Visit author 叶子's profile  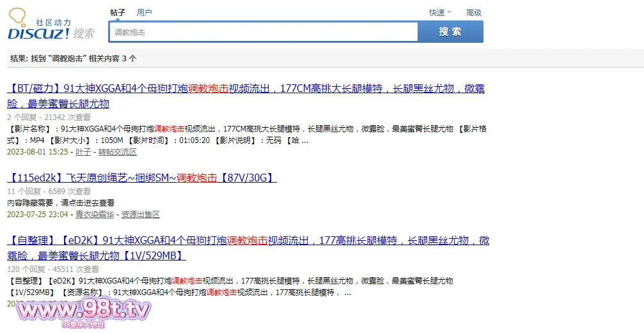[x=83, y=152]
